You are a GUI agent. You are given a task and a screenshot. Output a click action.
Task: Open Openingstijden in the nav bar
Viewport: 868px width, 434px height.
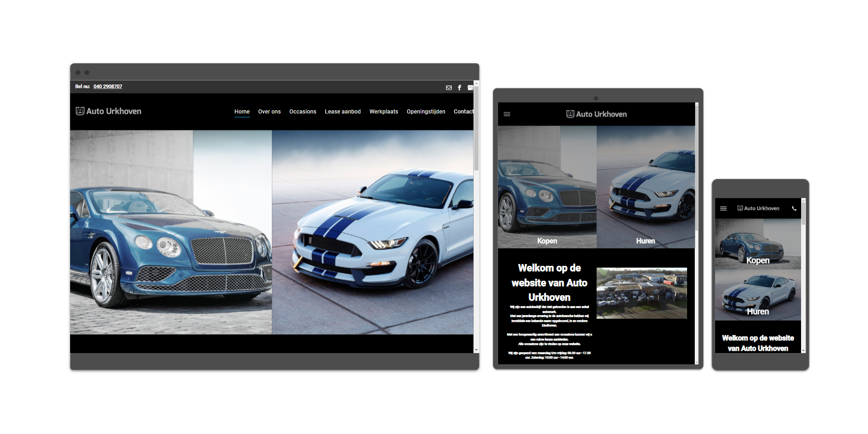pyautogui.click(x=426, y=112)
